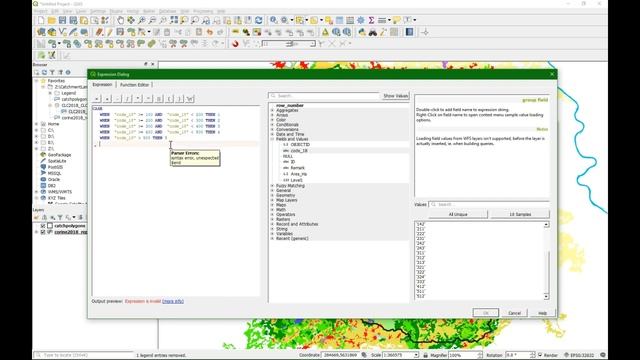Click the Area_Ha field in tree
Screen dimensions: 640x360
(x=298, y=174)
